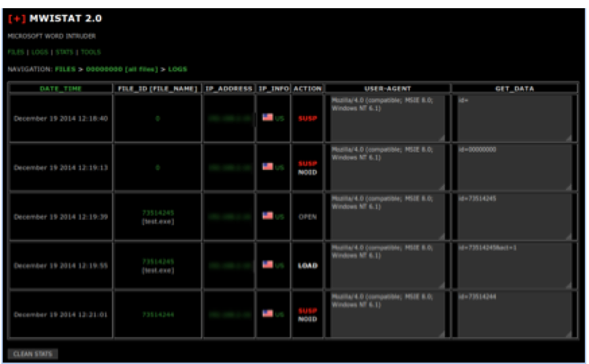
Task: Click the user-agent text box in 12:19:13 row
Action: 387,168
